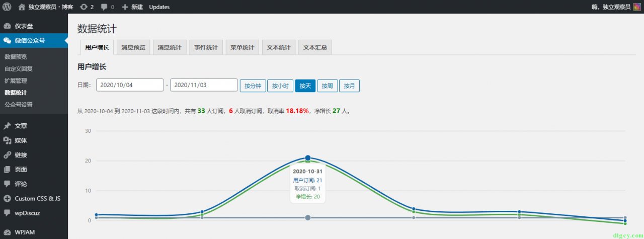This screenshot has height=239, width=644.
Task: Click the 微信公众号 WeChat icon
Action: (x=7, y=41)
